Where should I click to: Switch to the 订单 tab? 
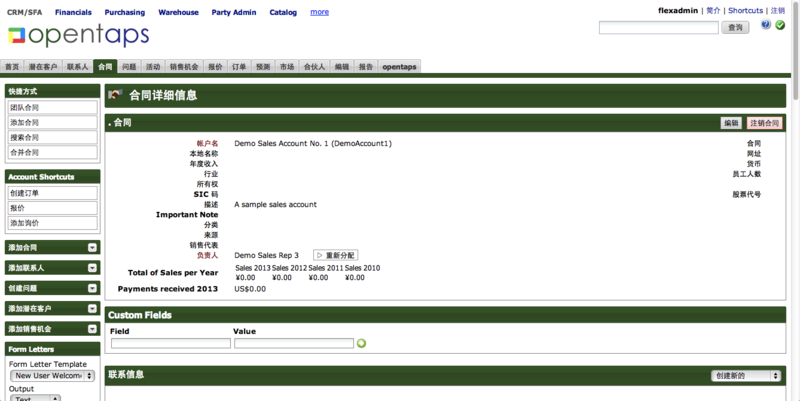(x=239, y=67)
